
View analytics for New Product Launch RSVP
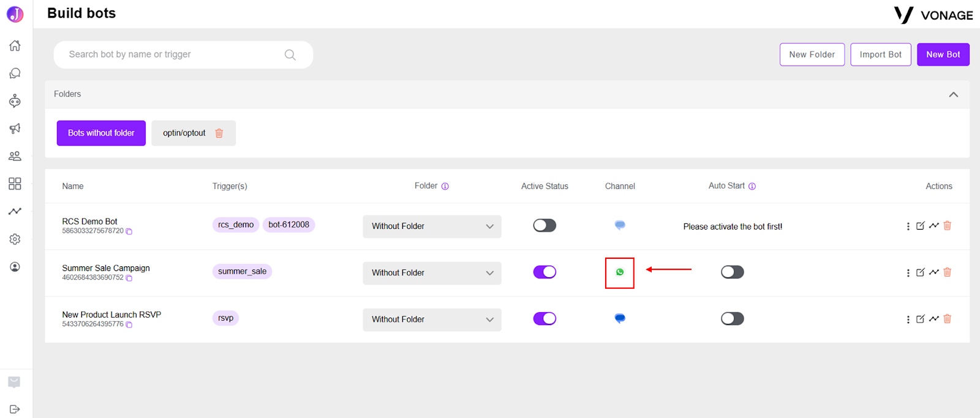click(933, 319)
